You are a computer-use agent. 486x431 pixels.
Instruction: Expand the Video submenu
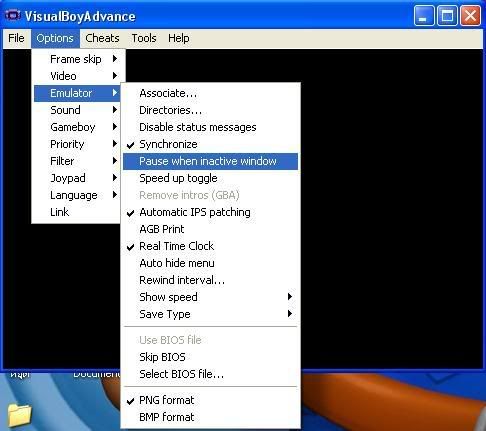(x=77, y=76)
